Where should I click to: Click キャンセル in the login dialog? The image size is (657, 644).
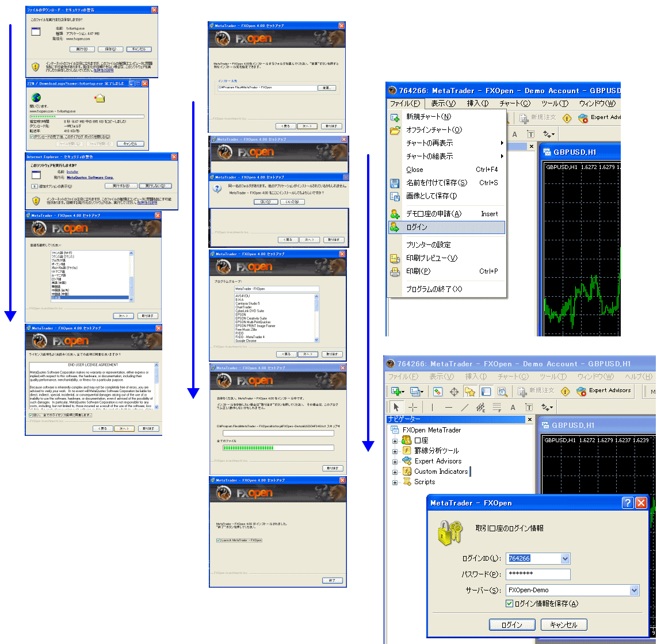point(564,624)
